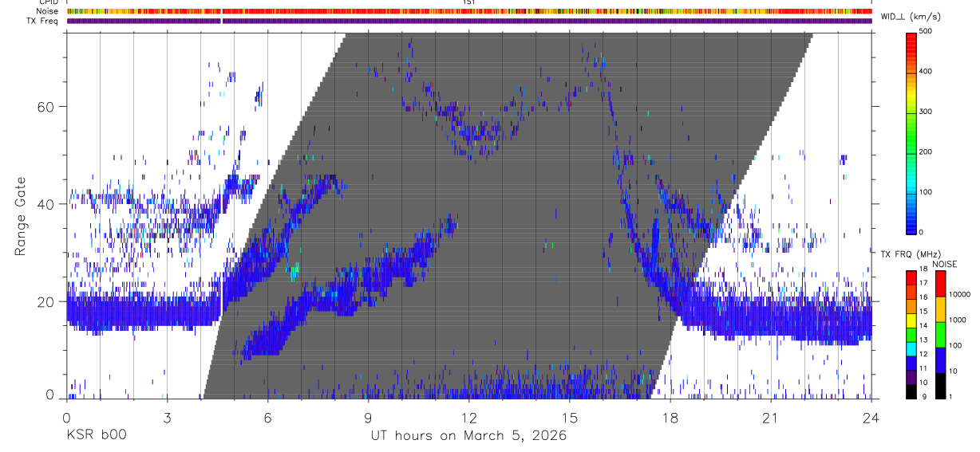Click the 'NOISE' legend title
This screenshot has width=980, height=452.
[x=945, y=264]
